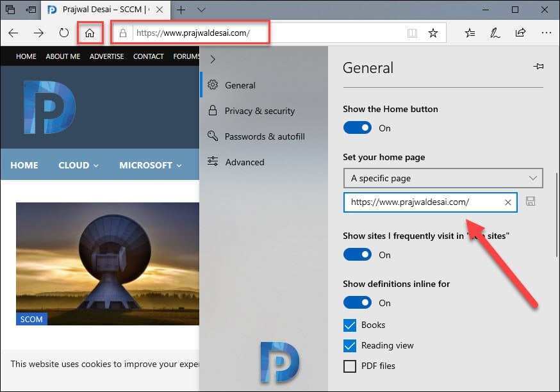Show tab previews chevron
Screen dimensions: 560x392
pos(201,10)
